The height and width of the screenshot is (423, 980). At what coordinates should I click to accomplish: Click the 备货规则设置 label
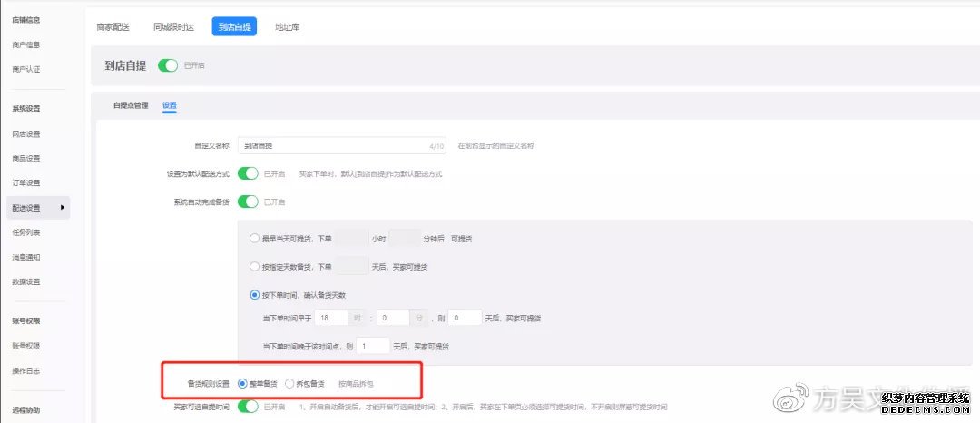[209, 384]
